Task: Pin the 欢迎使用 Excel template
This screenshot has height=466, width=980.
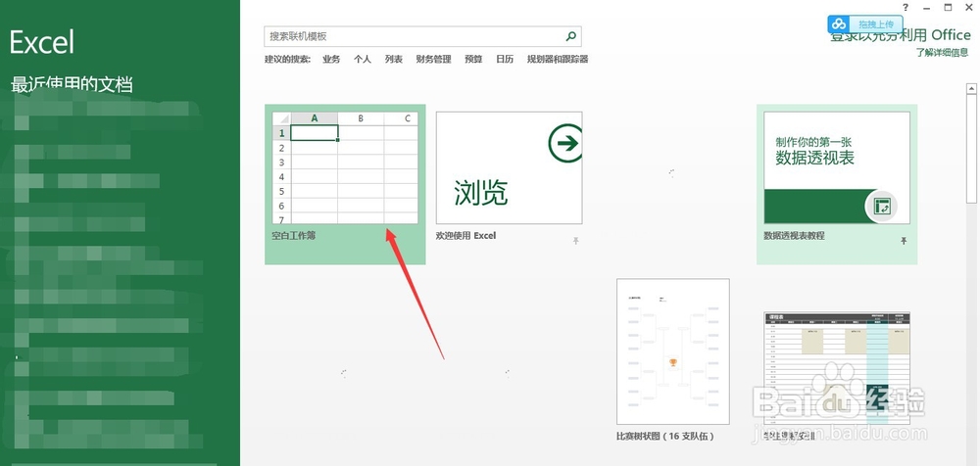Action: click(x=575, y=241)
